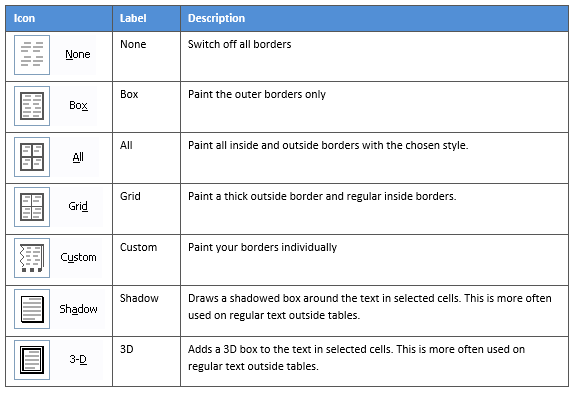This screenshot has width=574, height=393.
Task: Click the 3-D label beside the icon
Action: tap(78, 359)
